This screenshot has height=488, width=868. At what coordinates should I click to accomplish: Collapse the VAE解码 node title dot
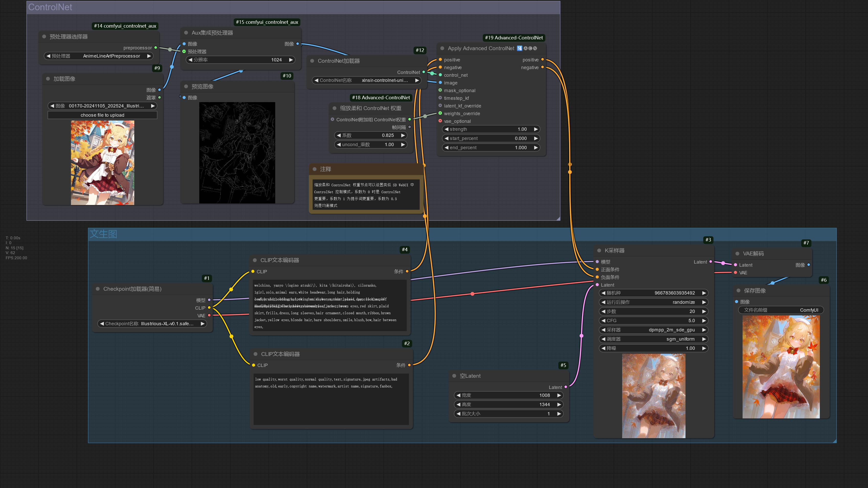(737, 254)
